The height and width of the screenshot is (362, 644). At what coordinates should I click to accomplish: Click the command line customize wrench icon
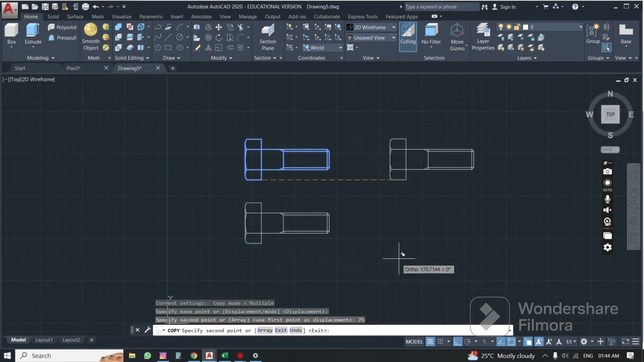pos(147,330)
